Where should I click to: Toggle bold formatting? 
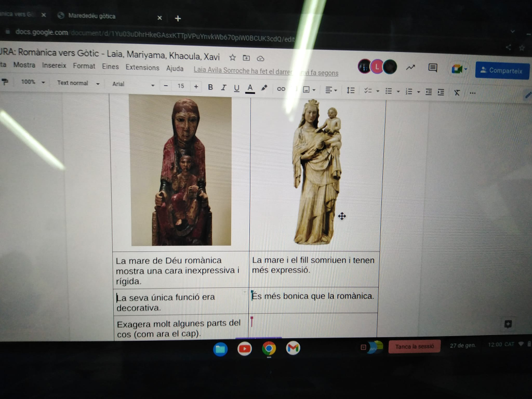[x=210, y=87]
